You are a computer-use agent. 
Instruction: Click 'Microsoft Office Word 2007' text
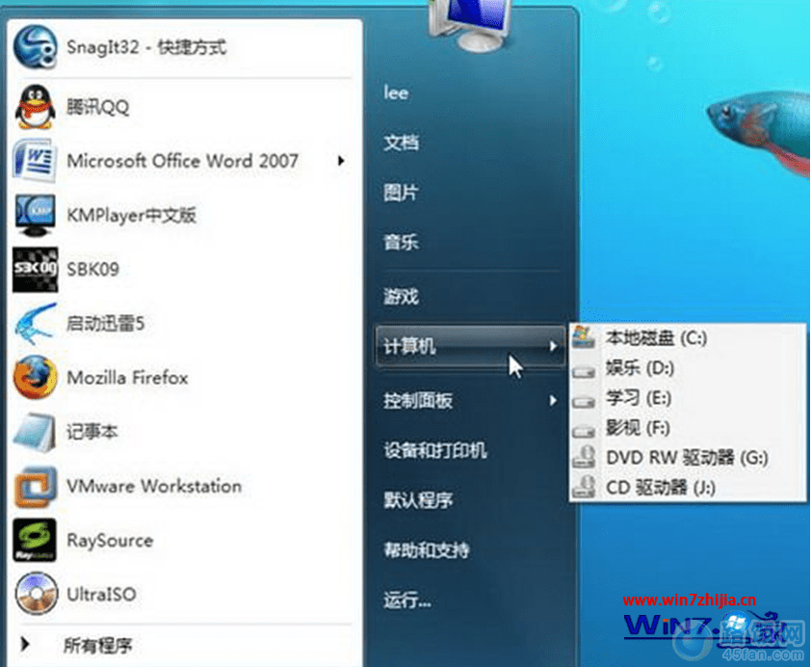[183, 161]
